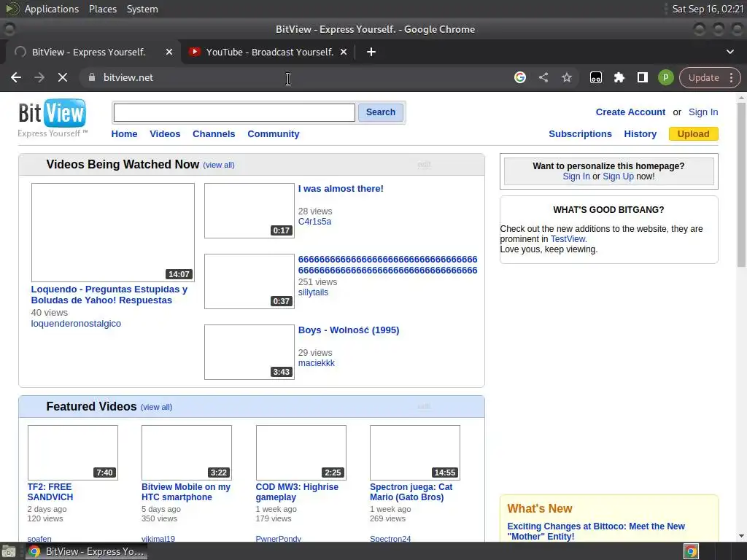The width and height of the screenshot is (747, 560).
Task: Visit the loquenderonostalgico channel
Action: 76,323
